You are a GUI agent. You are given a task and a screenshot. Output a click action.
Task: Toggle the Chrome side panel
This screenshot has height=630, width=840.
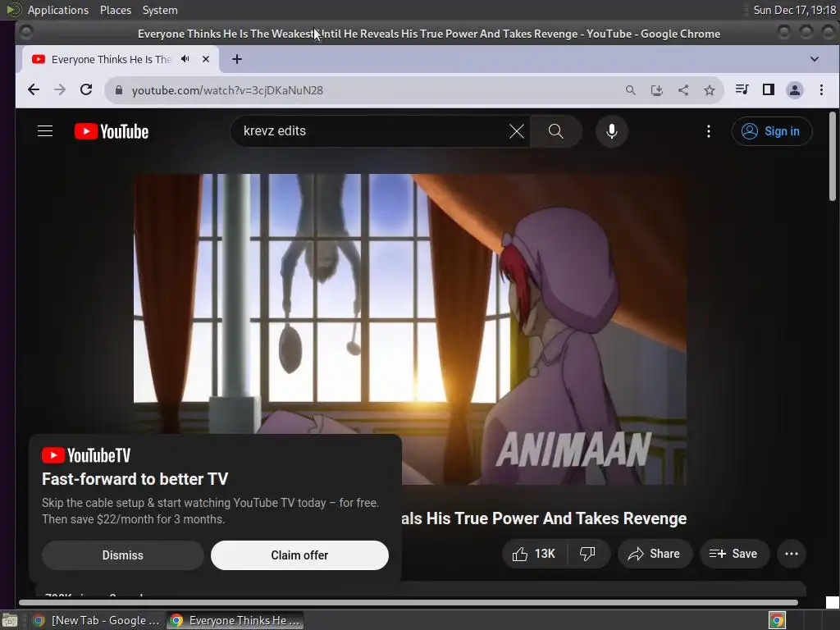tap(768, 89)
